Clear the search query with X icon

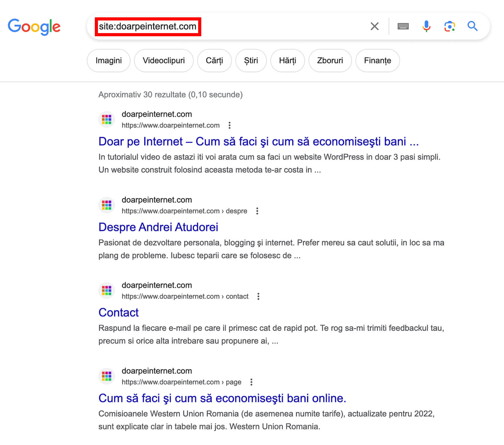point(375,26)
